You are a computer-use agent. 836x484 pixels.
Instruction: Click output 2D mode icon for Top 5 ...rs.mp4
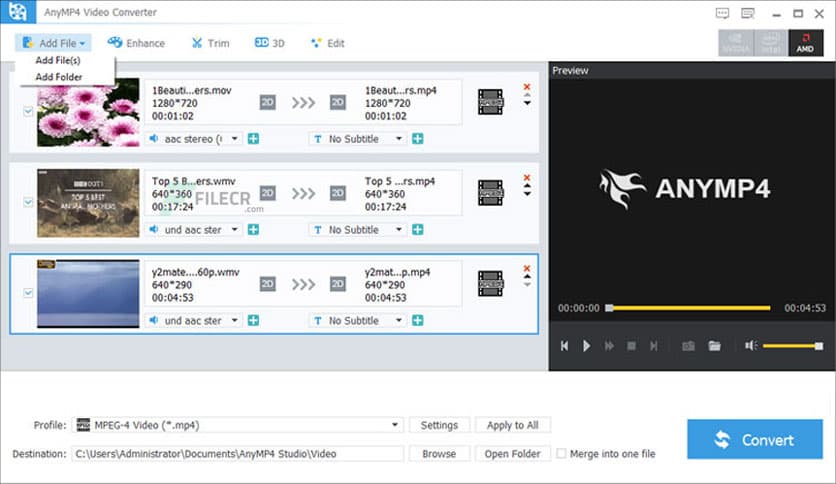click(337, 193)
